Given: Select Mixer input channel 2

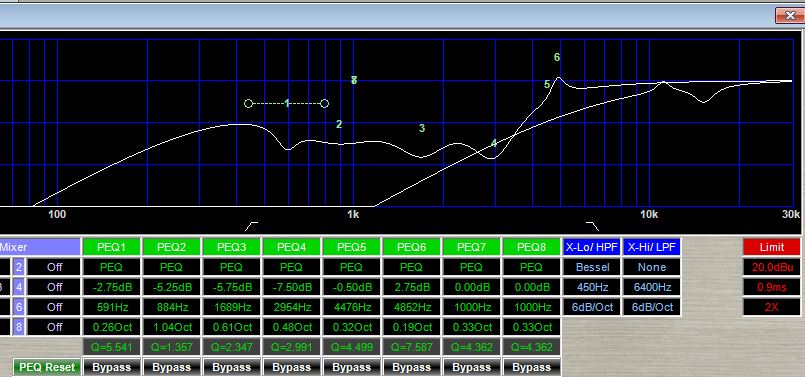Looking at the screenshot, I should [18, 267].
